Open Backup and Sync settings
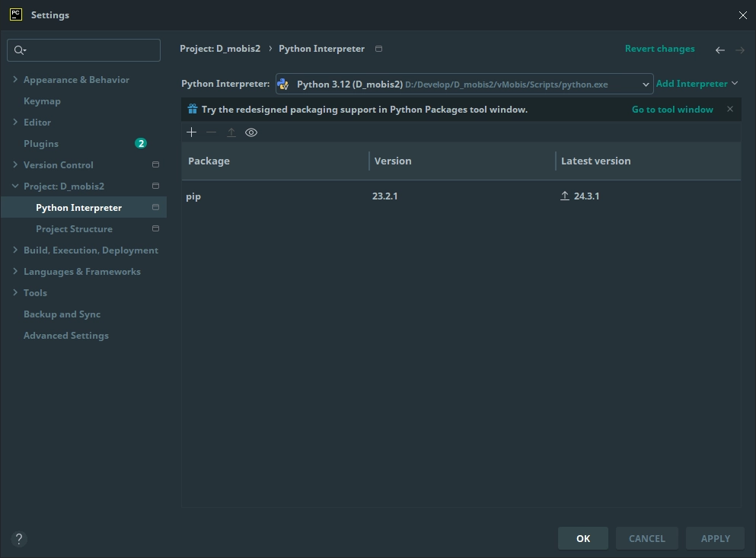The width and height of the screenshot is (756, 558). [x=62, y=314]
